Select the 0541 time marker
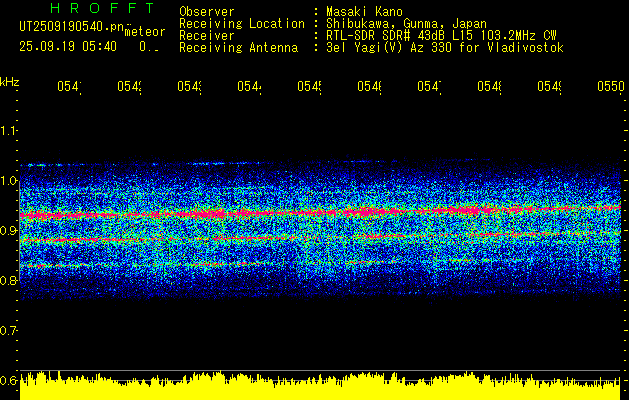Screen dimensions: 629x400 [69, 87]
